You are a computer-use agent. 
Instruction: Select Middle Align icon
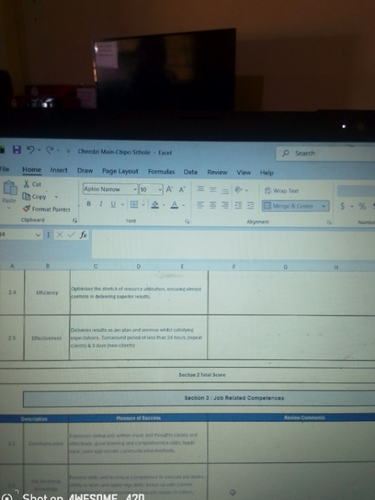click(213, 190)
